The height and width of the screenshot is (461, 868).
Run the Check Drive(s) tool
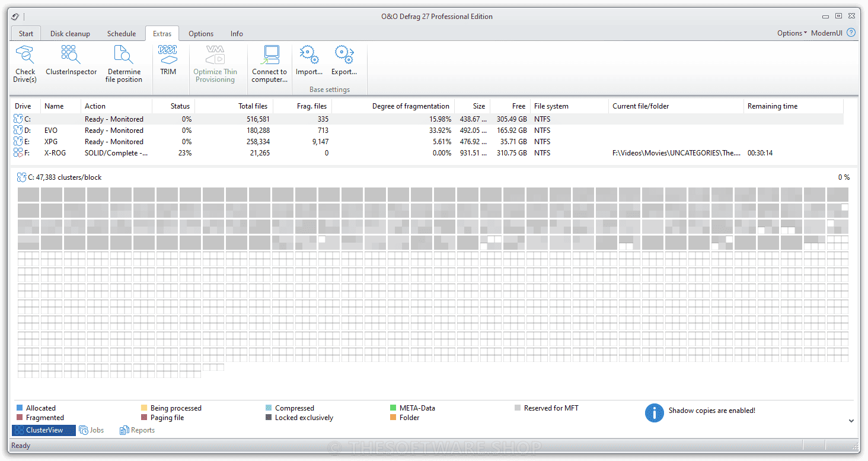[25, 64]
